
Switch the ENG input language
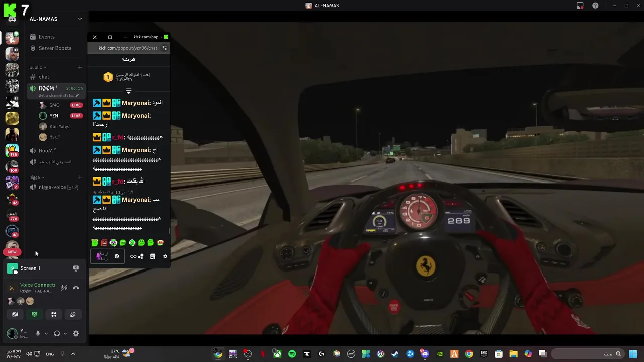[50, 354]
